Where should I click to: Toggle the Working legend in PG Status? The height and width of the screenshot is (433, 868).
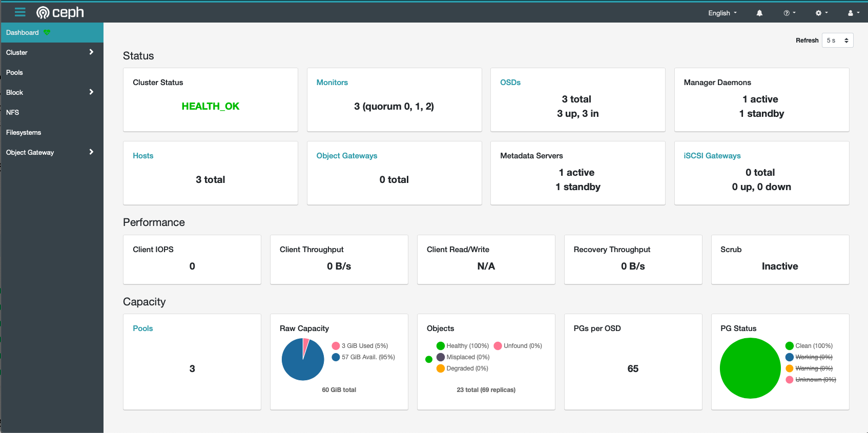(x=813, y=357)
